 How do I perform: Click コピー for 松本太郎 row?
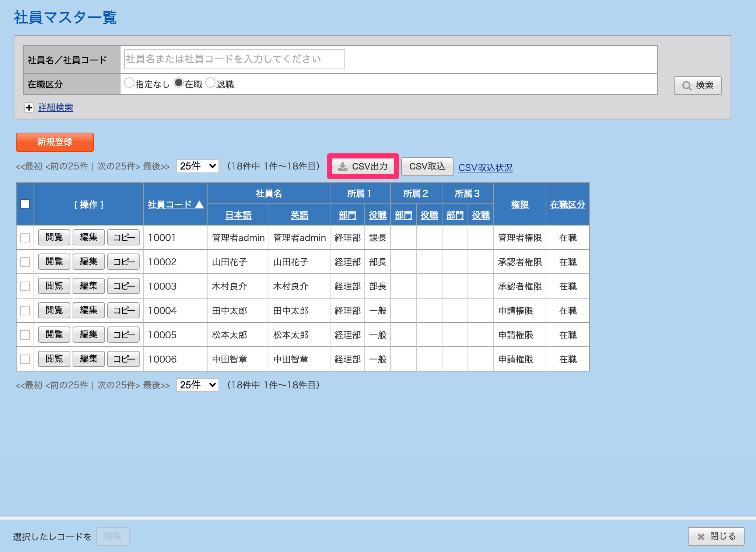coord(123,335)
